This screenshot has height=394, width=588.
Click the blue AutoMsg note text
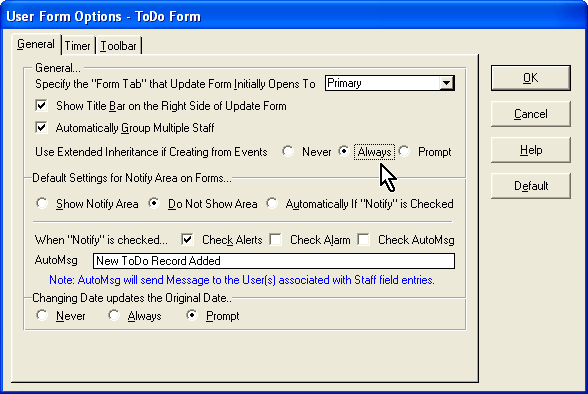242,280
